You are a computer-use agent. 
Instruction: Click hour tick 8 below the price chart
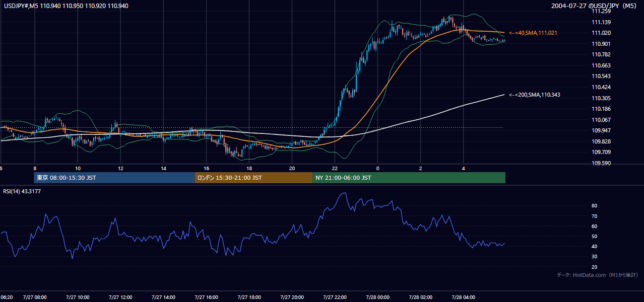pos(35,168)
